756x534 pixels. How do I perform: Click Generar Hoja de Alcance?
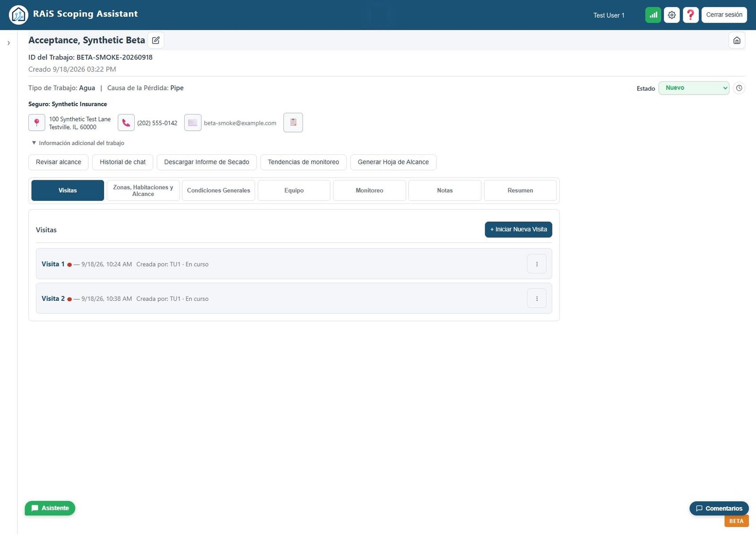393,162
